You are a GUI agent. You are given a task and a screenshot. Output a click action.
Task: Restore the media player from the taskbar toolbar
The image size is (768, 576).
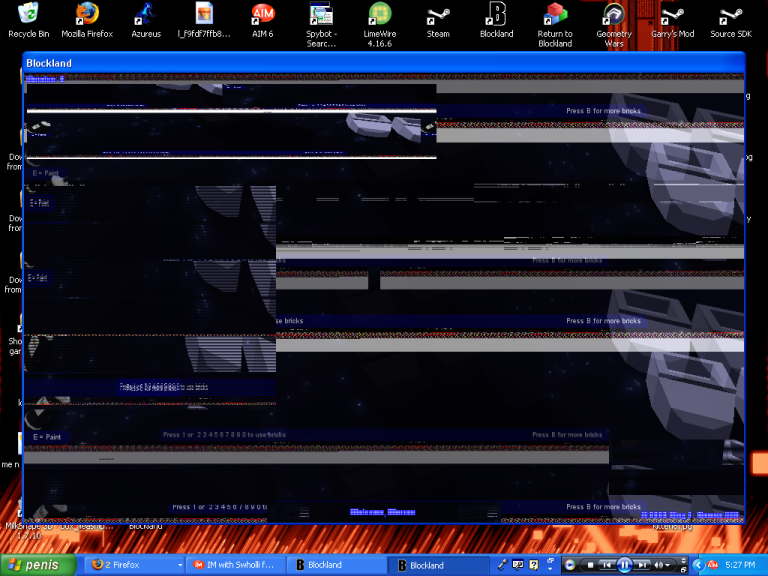click(683, 570)
